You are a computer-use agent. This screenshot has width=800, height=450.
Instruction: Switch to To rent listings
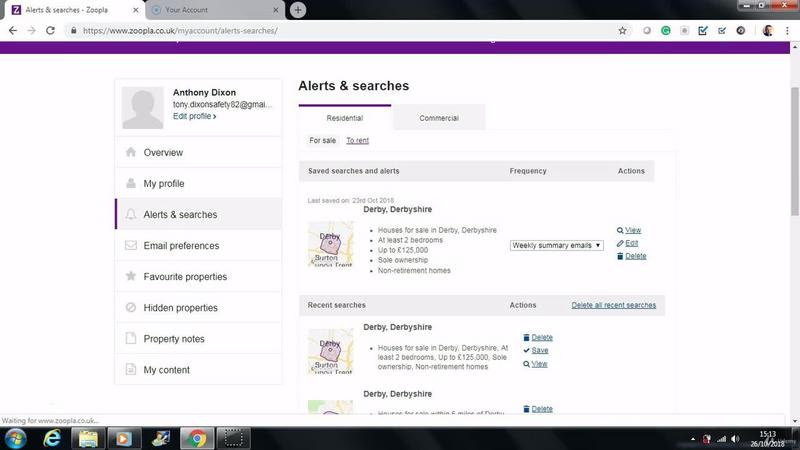tap(357, 140)
